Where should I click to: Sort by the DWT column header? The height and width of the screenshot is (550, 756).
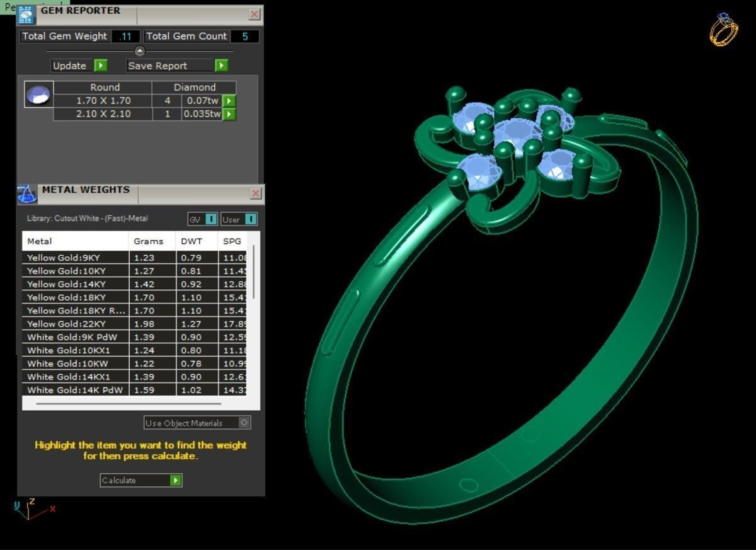[x=197, y=241]
